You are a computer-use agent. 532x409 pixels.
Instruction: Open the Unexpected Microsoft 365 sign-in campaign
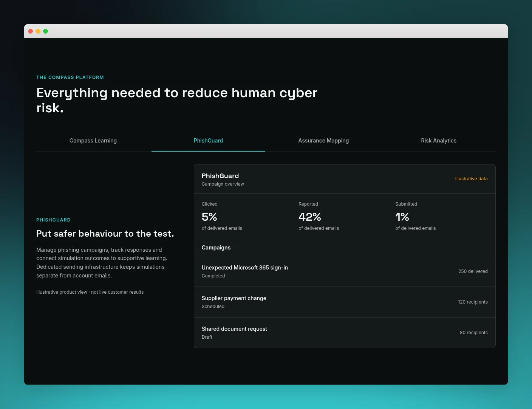click(345, 271)
